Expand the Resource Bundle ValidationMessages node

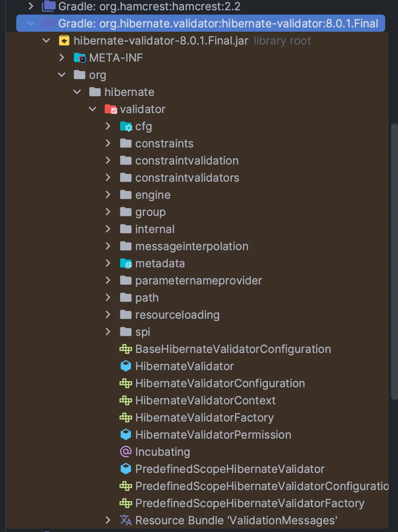tap(108, 520)
